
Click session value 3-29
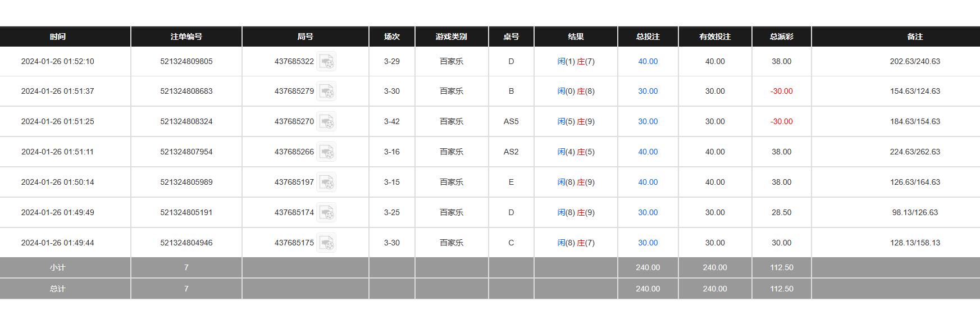(x=392, y=61)
